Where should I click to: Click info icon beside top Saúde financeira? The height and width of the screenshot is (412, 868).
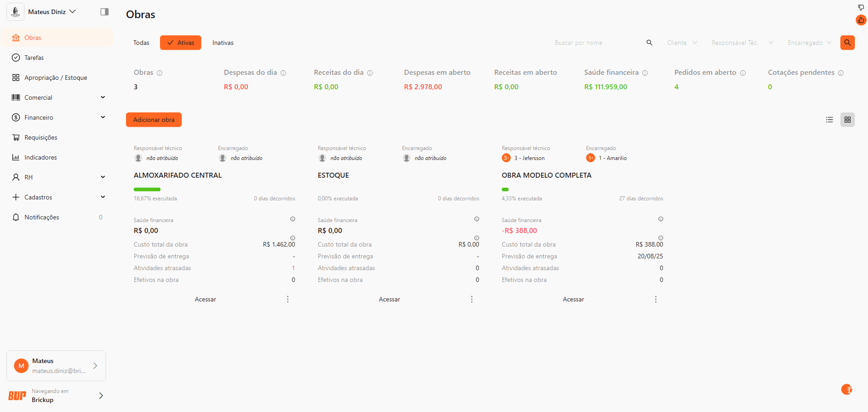[645, 73]
